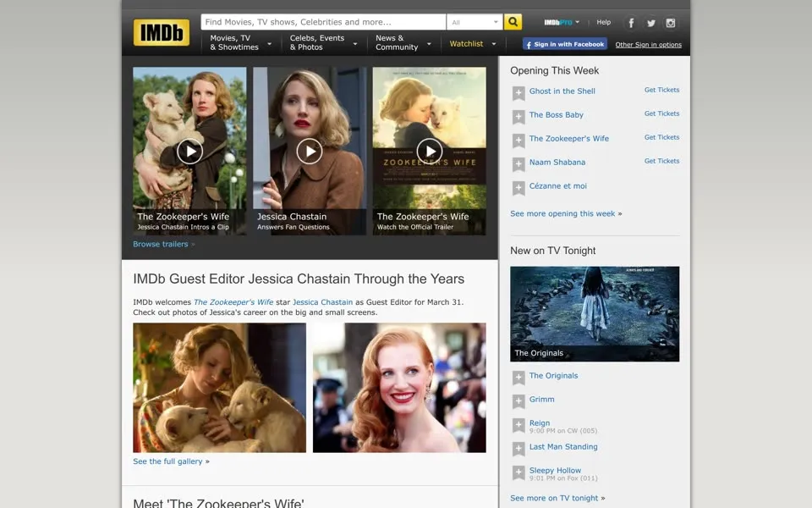The width and height of the screenshot is (812, 508).
Task: Expand News & Community menu
Action: coord(403,42)
